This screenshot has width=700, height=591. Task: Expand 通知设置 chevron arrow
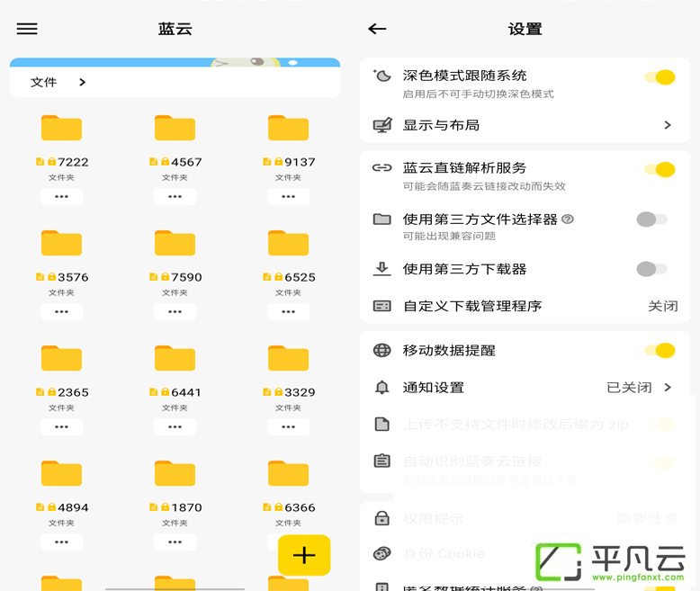click(668, 388)
